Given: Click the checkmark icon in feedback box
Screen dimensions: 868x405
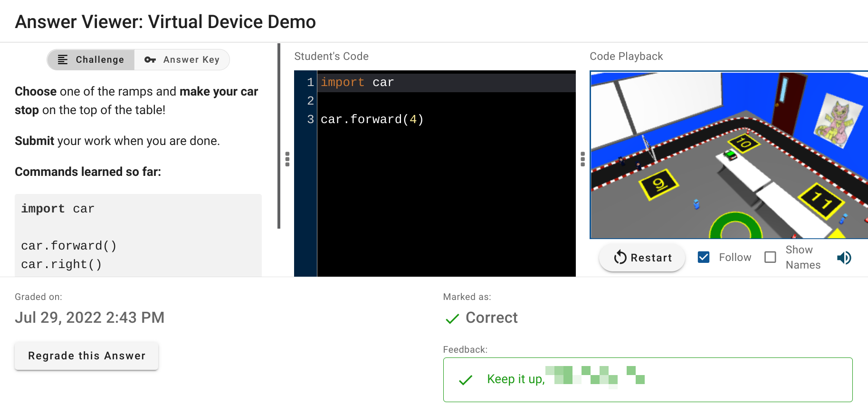Looking at the screenshot, I should (x=466, y=380).
